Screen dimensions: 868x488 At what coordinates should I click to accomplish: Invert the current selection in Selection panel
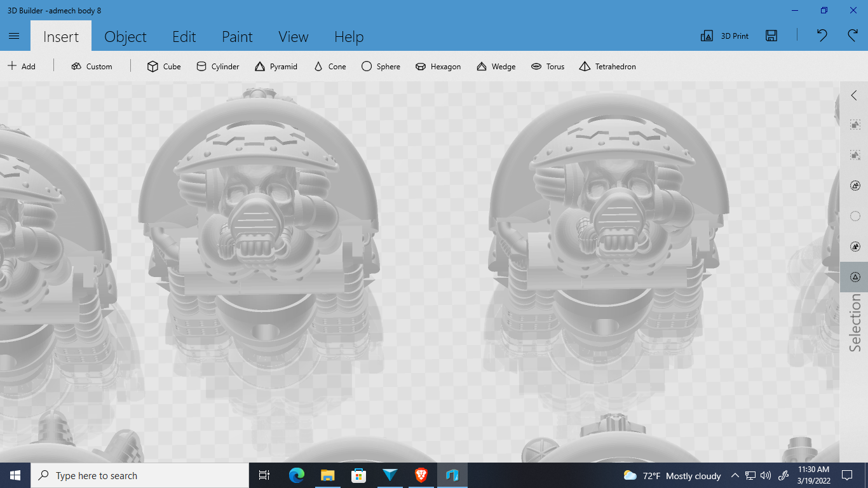[855, 247]
